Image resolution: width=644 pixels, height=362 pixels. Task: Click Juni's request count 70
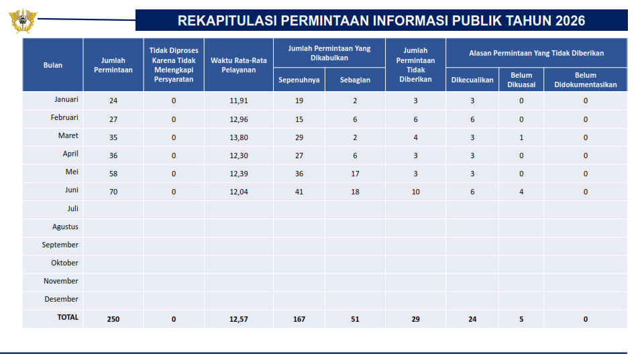(113, 192)
